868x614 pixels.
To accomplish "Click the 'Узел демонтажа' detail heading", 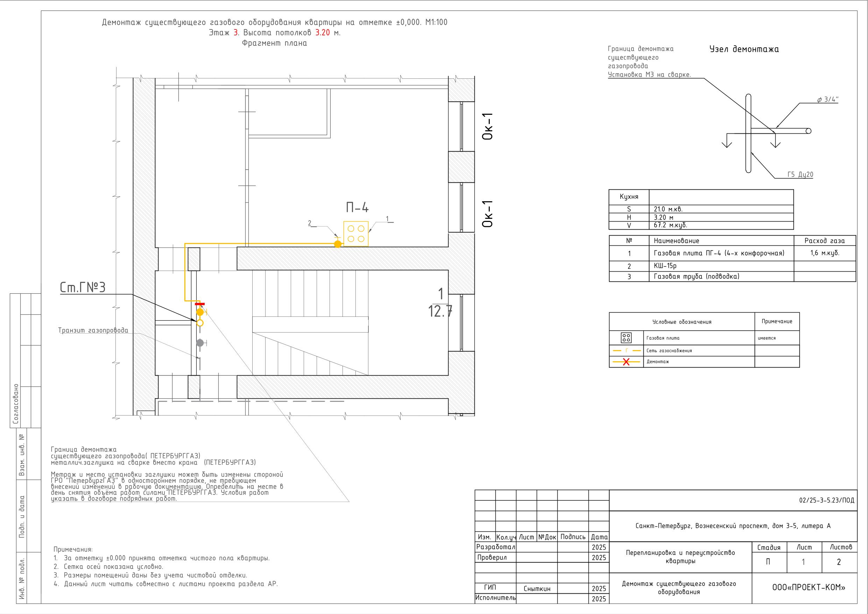I will coord(744,49).
